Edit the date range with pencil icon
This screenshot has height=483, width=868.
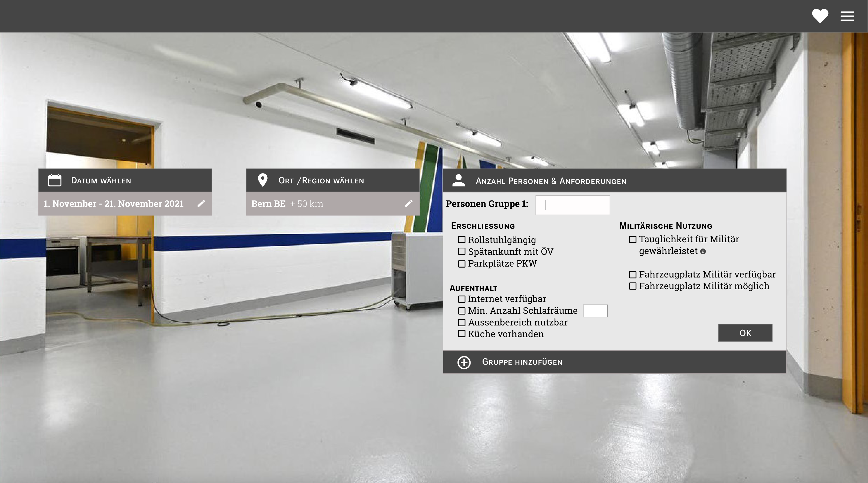(x=201, y=203)
